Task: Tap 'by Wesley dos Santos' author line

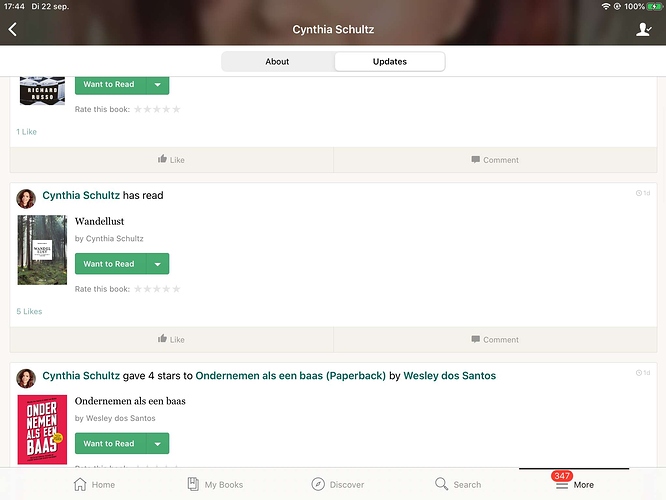Action: click(x=115, y=418)
